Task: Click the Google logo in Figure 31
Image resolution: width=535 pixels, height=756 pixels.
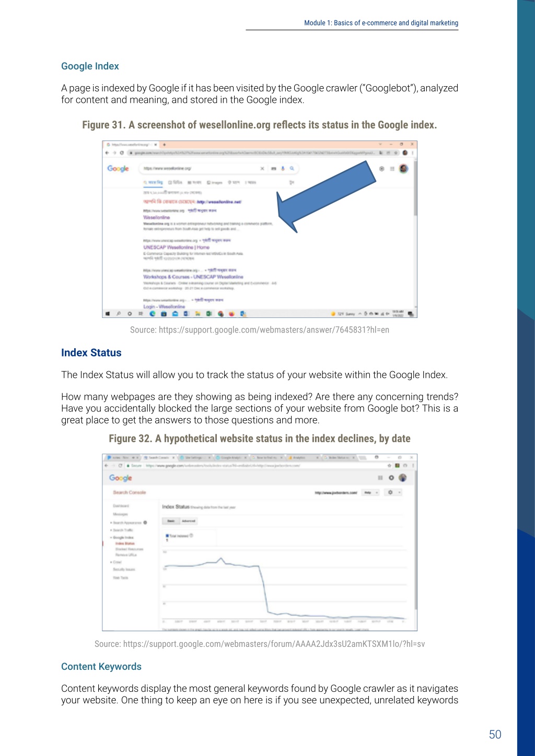Action: click(x=118, y=169)
